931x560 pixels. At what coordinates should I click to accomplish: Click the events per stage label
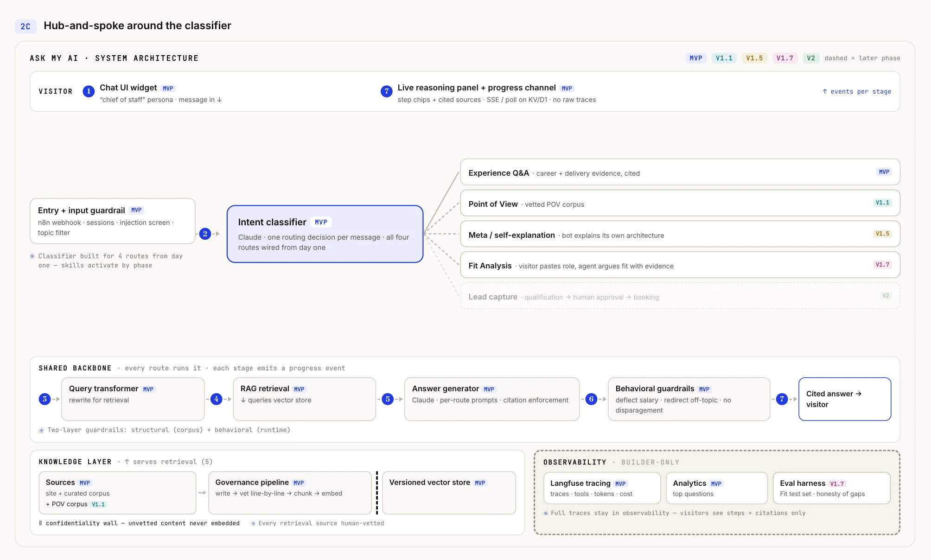pyautogui.click(x=857, y=92)
